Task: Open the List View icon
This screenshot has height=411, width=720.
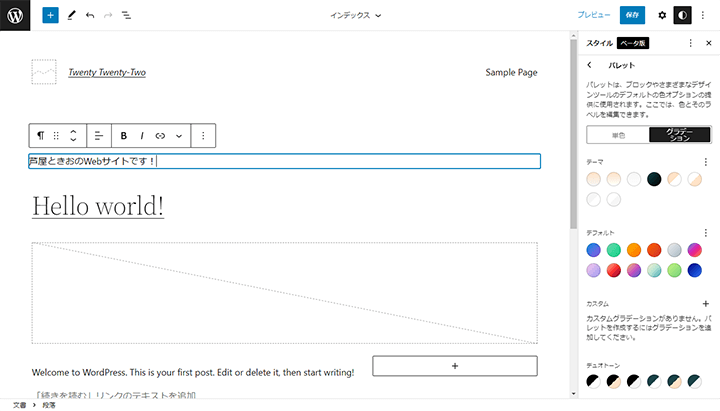Action: (126, 16)
